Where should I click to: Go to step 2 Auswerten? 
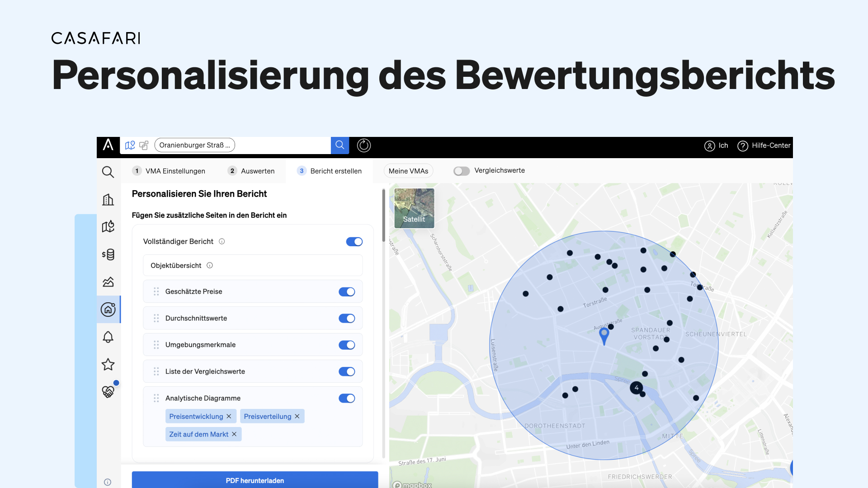[251, 171]
